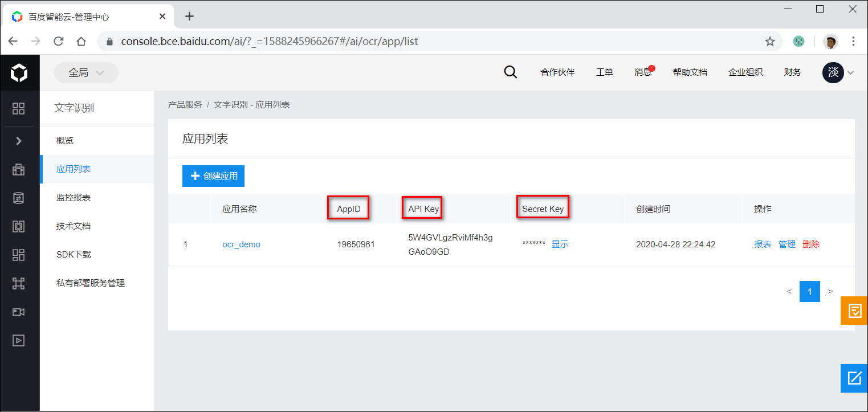The image size is (868, 412).
Task: Open the Chrome three-dot menu
Action: pos(853,41)
